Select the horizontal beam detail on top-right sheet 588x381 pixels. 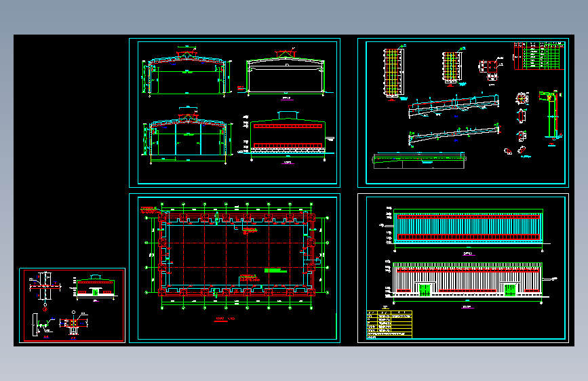point(419,160)
